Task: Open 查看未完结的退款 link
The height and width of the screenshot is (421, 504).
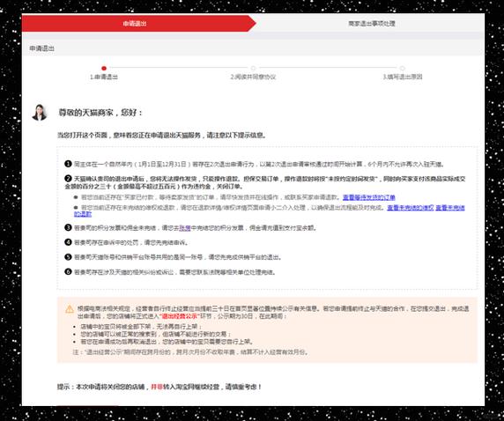Action: [x=450, y=208]
